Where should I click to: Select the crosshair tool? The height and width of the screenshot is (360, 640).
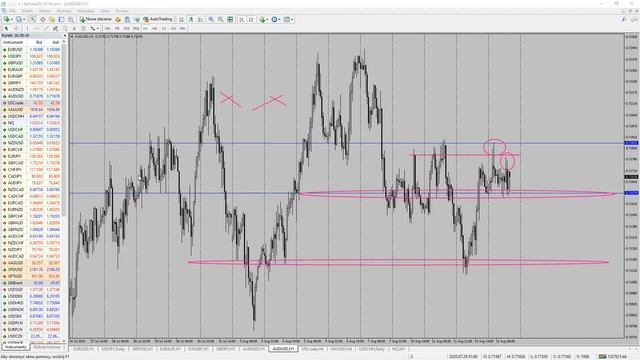(16, 28)
